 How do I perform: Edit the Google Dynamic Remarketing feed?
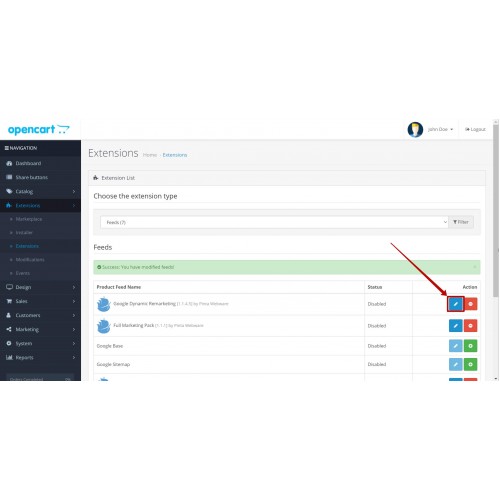455,304
